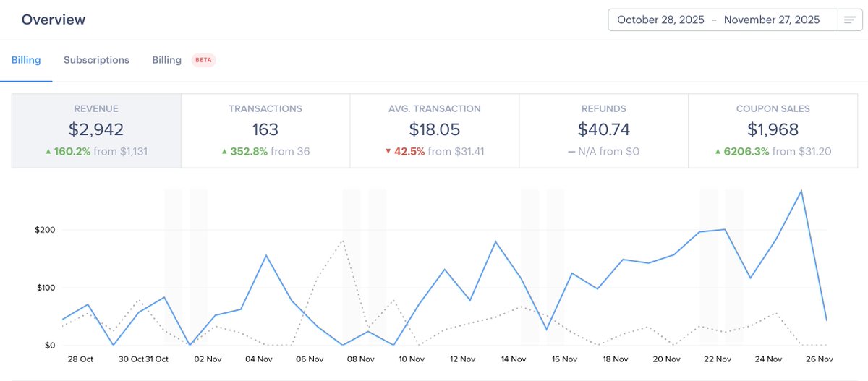Screen dimensions: 868x381
Task: Open the Billing tab marked BETA
Action: coord(166,60)
